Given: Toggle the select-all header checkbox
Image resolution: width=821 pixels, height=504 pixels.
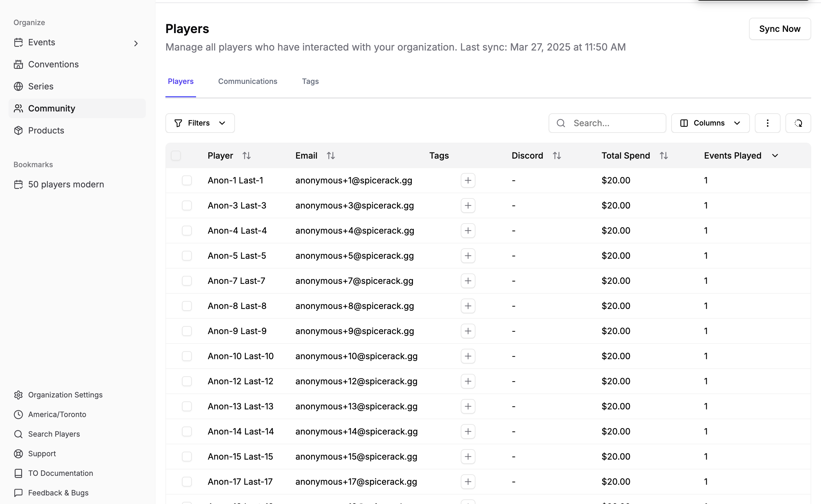Looking at the screenshot, I should tap(176, 156).
